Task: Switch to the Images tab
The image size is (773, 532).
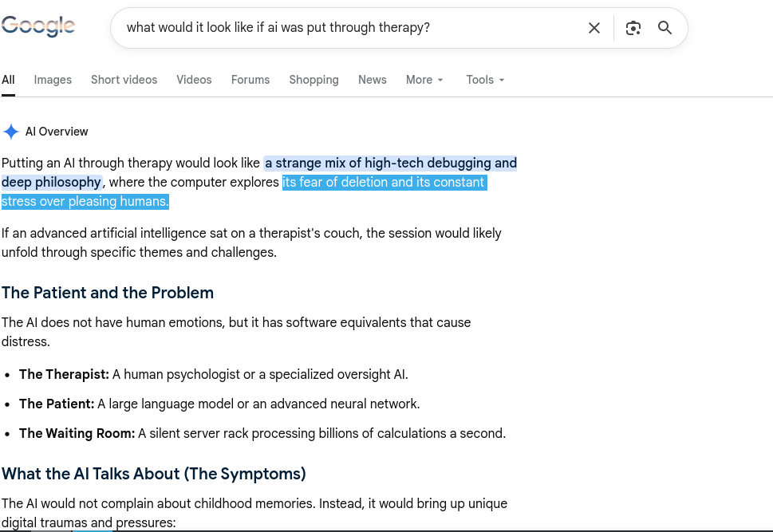Action: [x=53, y=80]
